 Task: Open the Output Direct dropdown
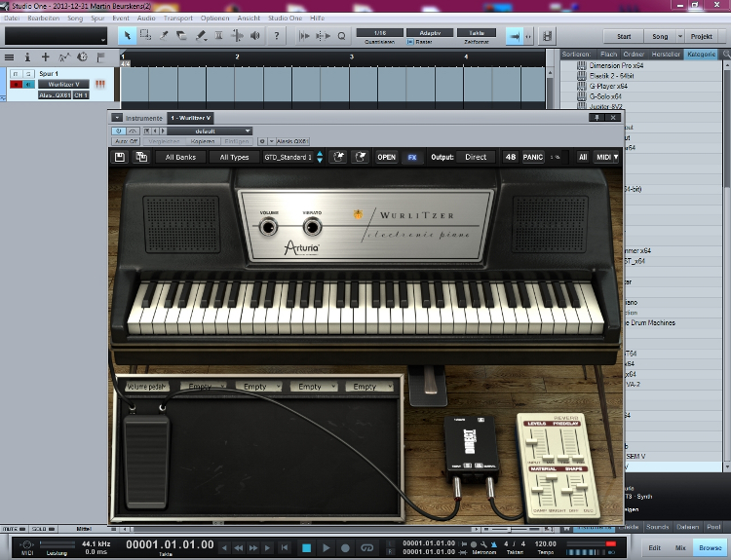(x=476, y=157)
